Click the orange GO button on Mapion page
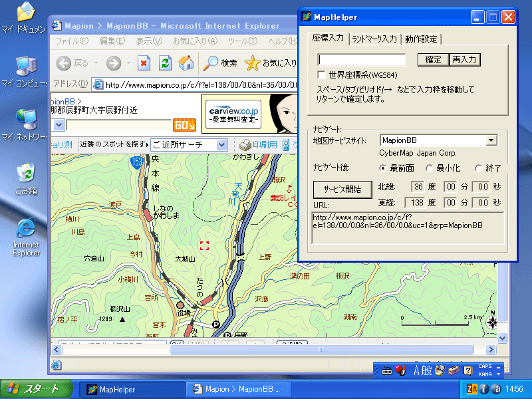The width and height of the screenshot is (532, 399). point(185,125)
